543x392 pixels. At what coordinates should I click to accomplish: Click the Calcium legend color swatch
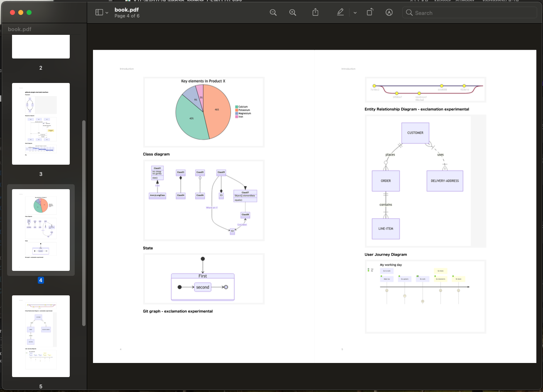237,107
